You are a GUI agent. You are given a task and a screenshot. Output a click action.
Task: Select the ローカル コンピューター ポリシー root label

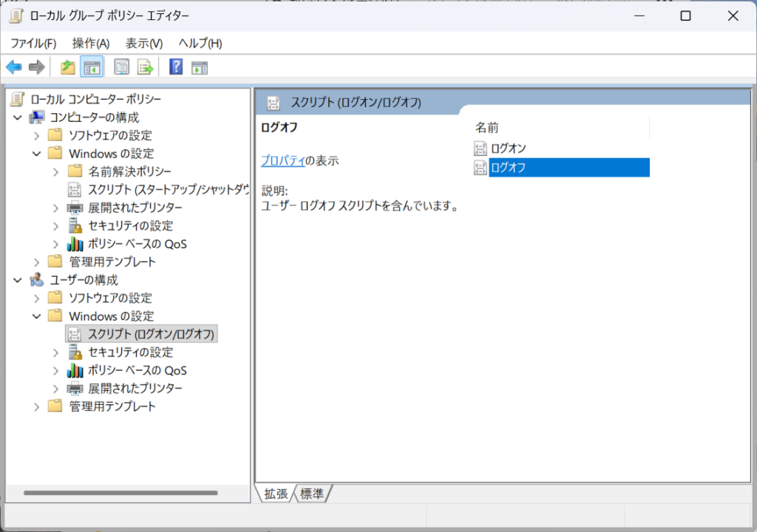point(95,99)
